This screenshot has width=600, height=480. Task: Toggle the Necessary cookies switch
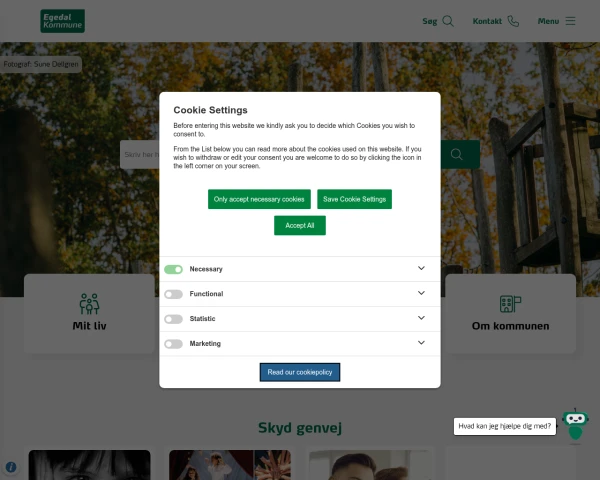[x=173, y=269]
